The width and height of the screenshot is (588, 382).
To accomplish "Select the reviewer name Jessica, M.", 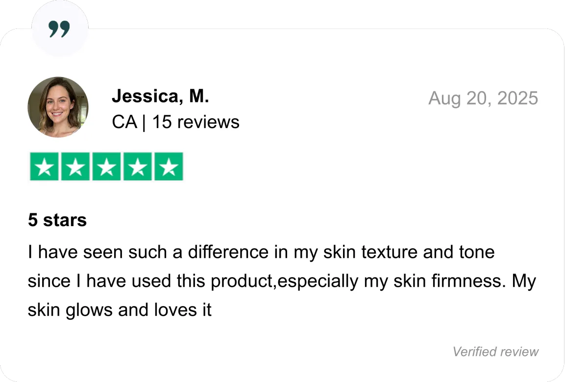I will click(x=160, y=96).
